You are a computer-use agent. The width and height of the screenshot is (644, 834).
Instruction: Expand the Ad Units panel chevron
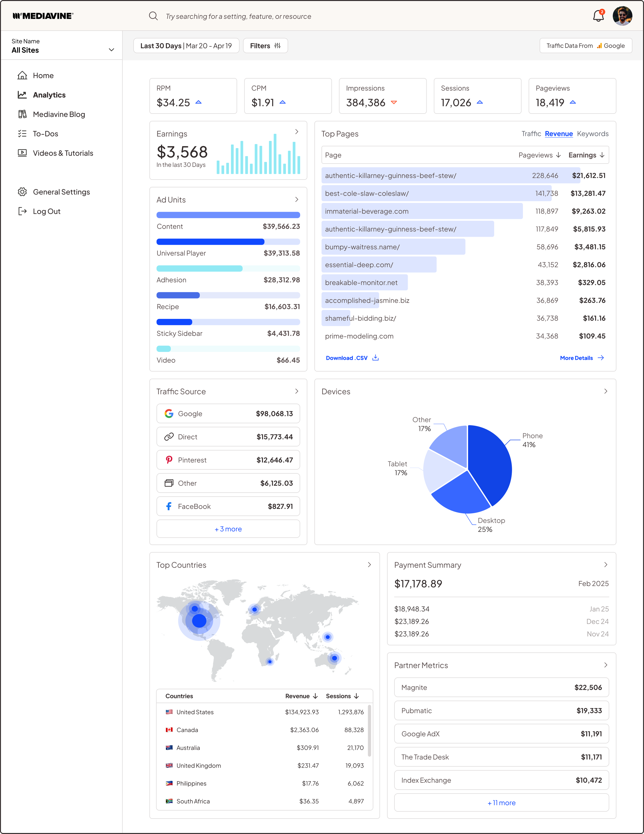(296, 200)
